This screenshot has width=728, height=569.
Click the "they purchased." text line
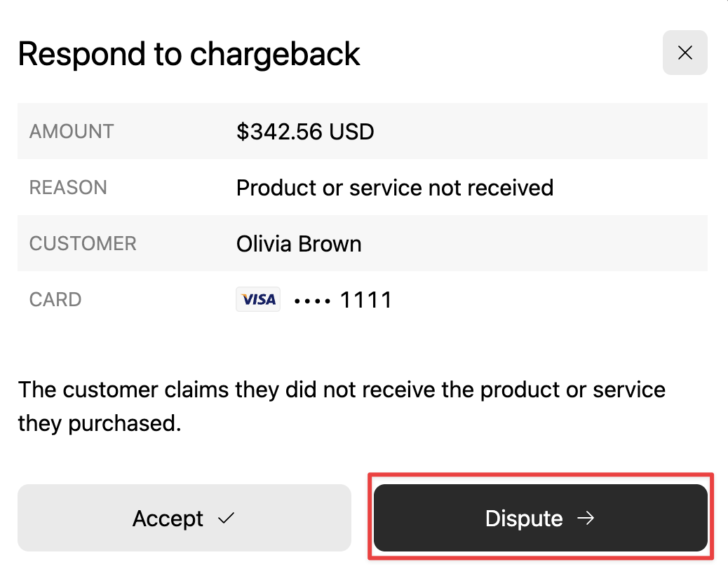(100, 423)
